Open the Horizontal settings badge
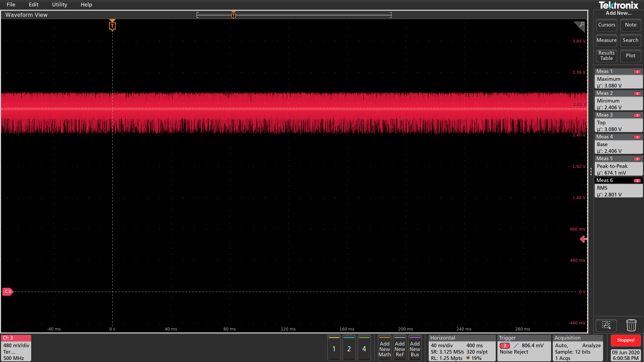The width and height of the screenshot is (644, 362). coord(462,348)
